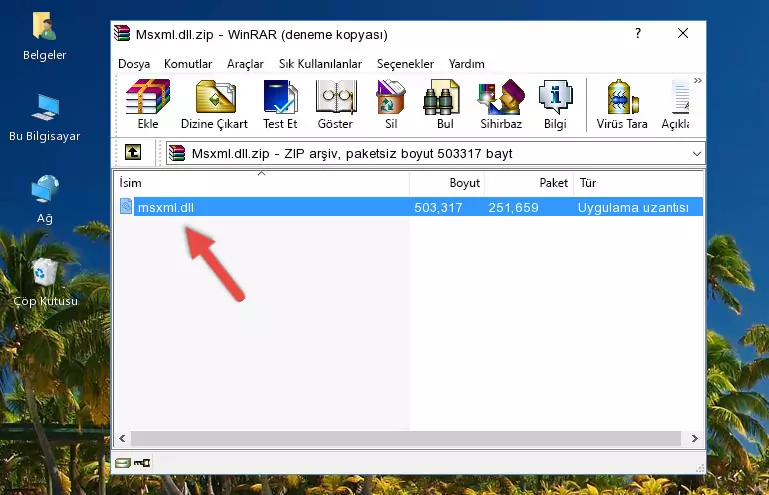Click the horizontal scrollbar right arrow
The image size is (769, 495).
[694, 438]
